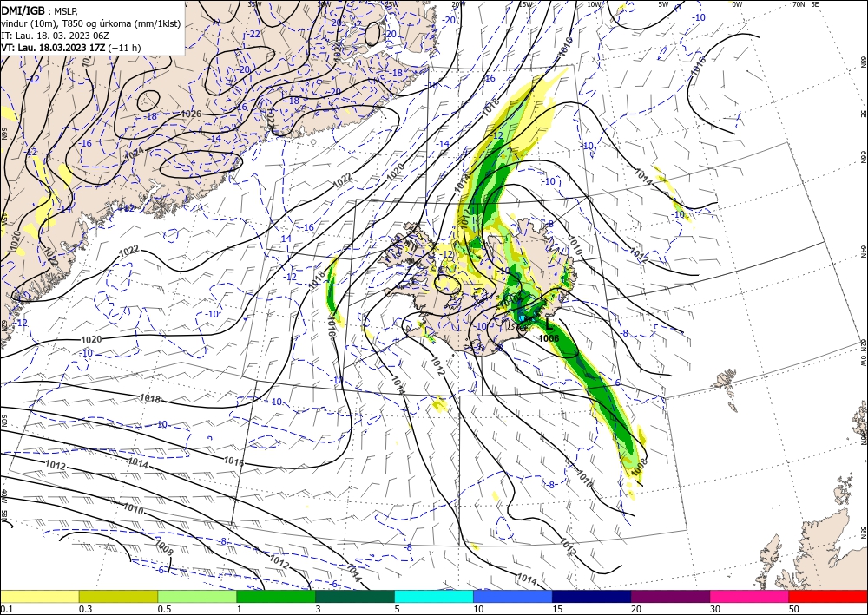The width and height of the screenshot is (868, 615).
Task: Click the '0.3' legend value
Action: coord(85,609)
